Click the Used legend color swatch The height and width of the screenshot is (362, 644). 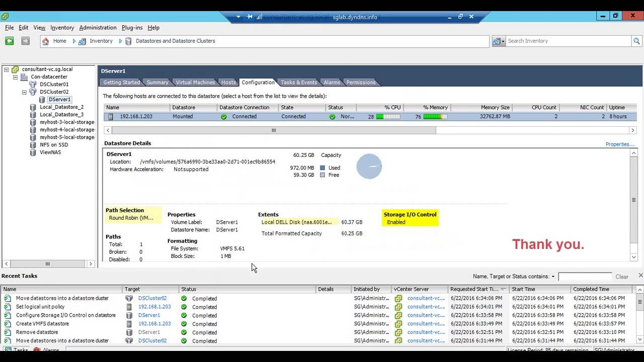click(x=323, y=168)
